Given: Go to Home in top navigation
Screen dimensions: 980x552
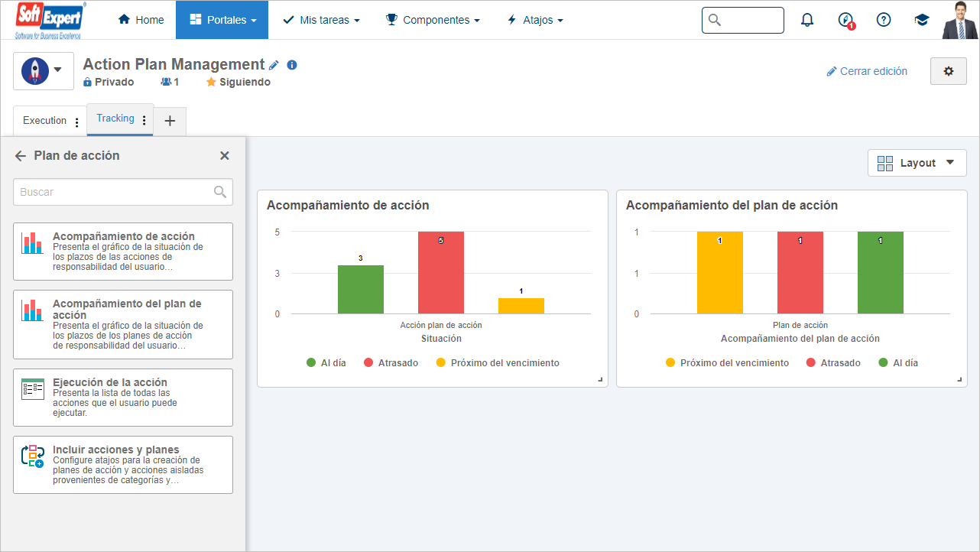Looking at the screenshot, I should [141, 20].
